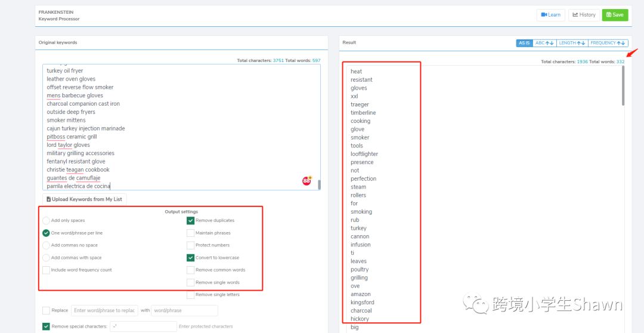644x333 pixels.
Task: Click 'offset reverse flow smoker' line
Action: coord(80,87)
